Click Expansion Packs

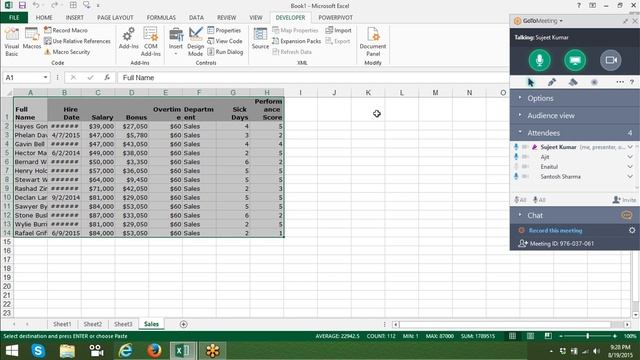click(296, 41)
